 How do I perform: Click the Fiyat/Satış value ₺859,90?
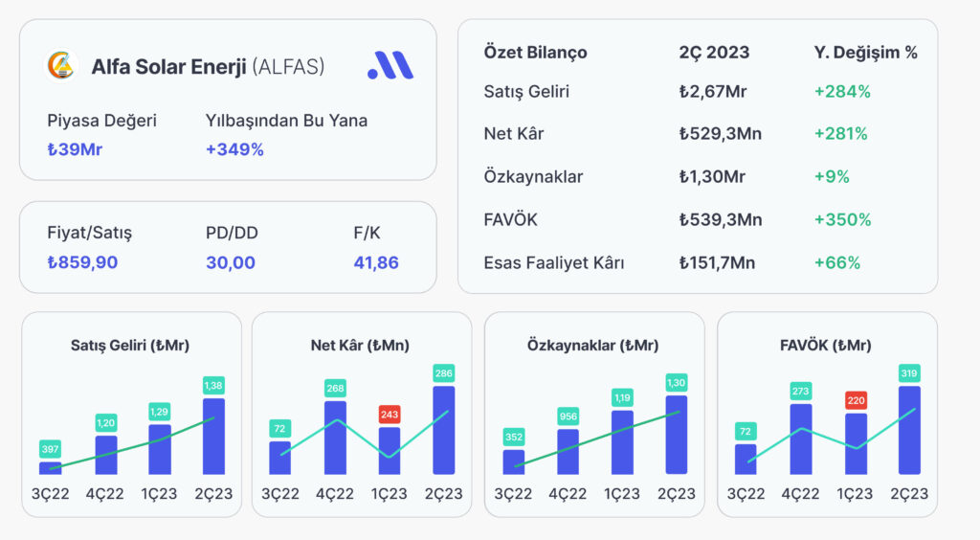(x=82, y=262)
